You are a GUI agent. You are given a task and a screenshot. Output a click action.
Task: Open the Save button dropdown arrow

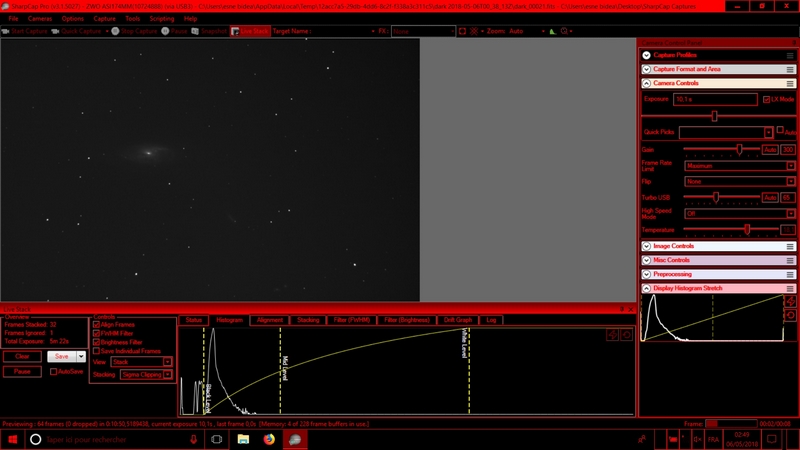tap(81, 357)
